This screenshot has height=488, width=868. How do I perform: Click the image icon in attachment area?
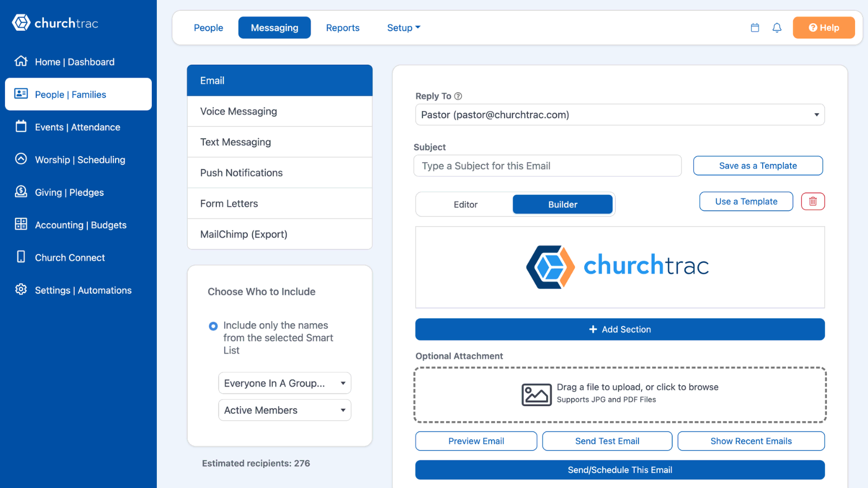[x=537, y=394]
